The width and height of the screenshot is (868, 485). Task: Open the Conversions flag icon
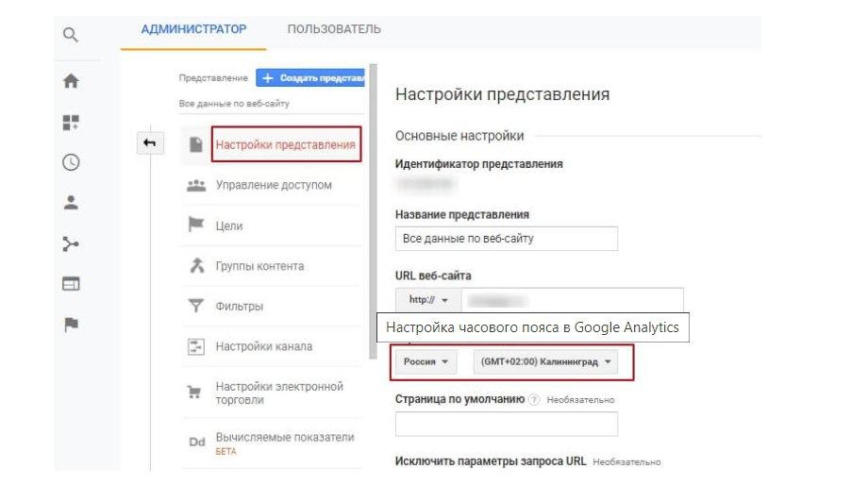pos(71,325)
